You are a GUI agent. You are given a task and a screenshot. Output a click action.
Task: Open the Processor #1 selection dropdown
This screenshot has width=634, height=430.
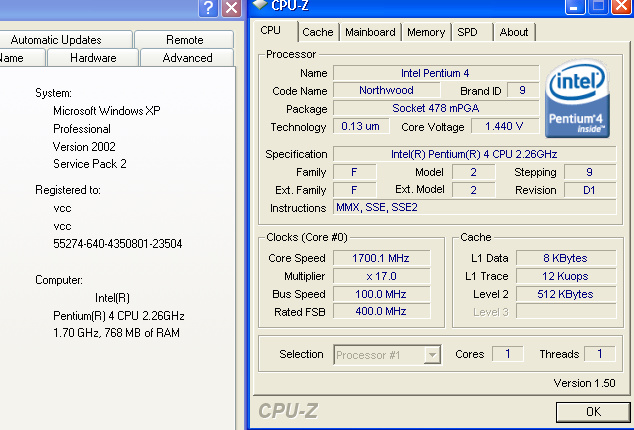[432, 355]
